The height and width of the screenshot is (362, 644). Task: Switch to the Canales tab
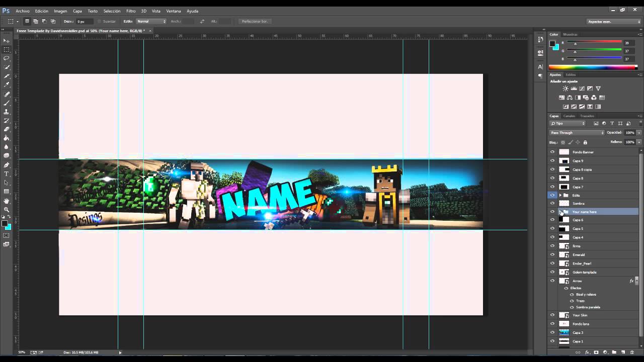point(569,116)
